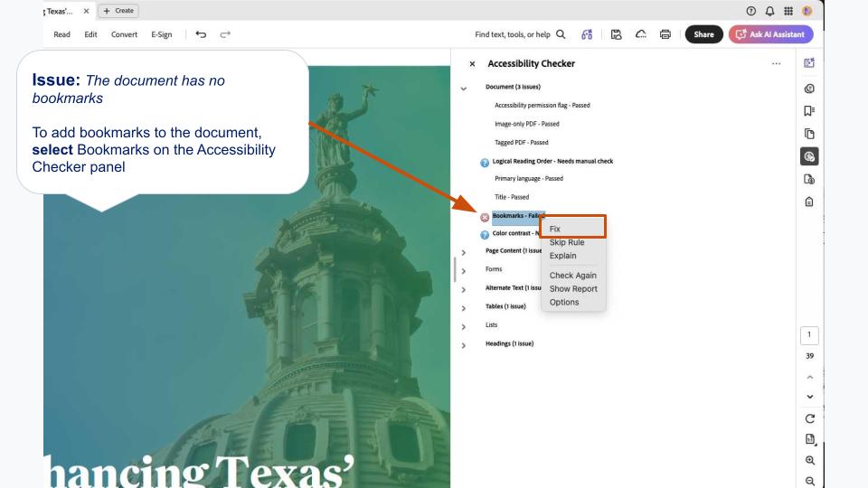This screenshot has width=868, height=488.
Task: Open the Edit menu
Action: 90,34
